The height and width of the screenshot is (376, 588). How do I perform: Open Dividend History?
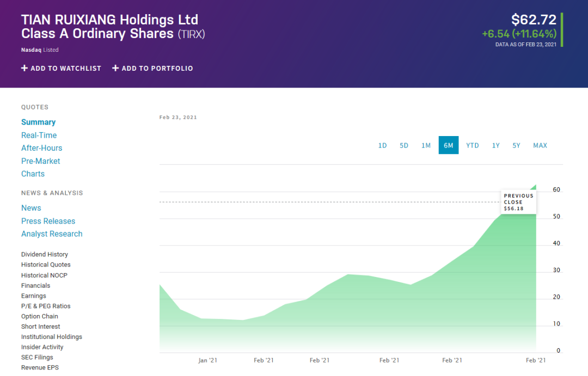pyautogui.click(x=45, y=255)
